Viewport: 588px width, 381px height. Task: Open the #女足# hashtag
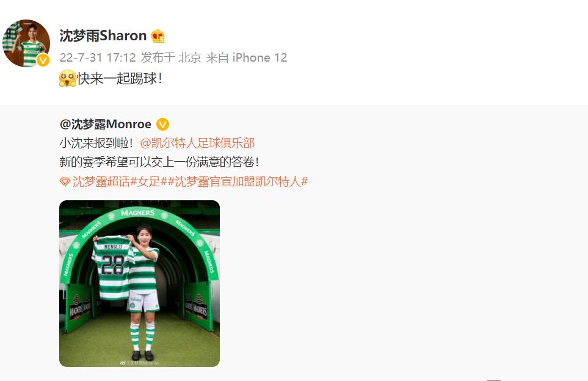148,182
